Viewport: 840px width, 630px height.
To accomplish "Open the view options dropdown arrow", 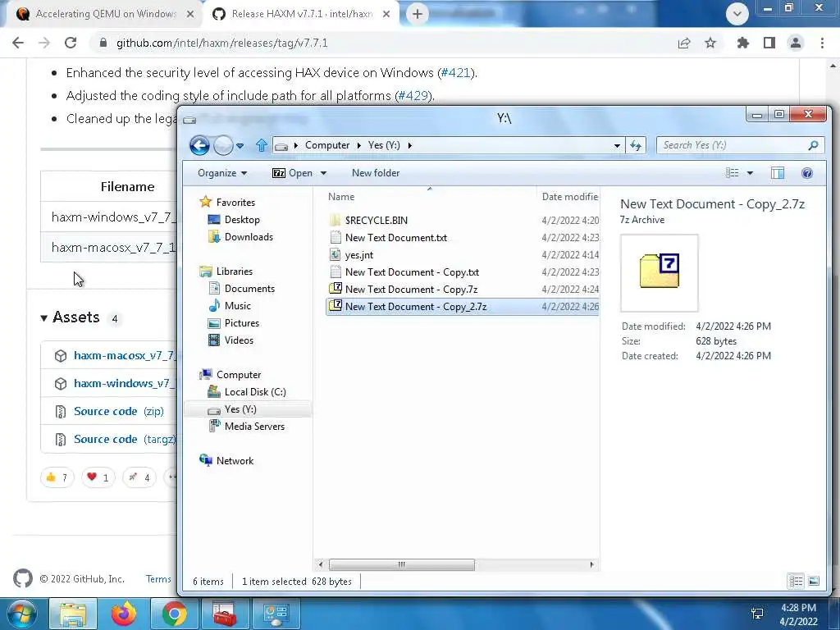I will (750, 172).
